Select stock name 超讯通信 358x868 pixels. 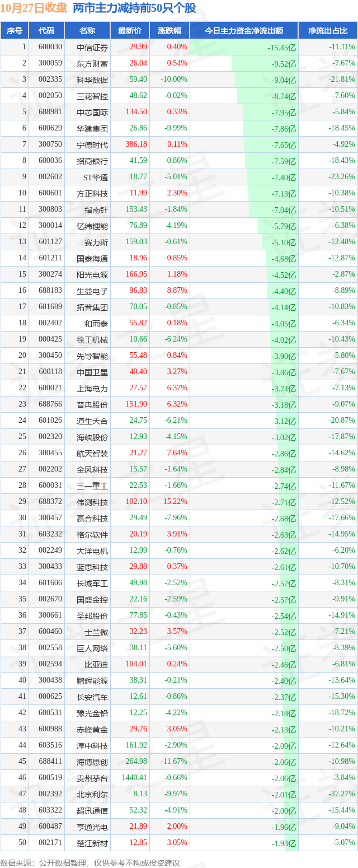[92, 810]
